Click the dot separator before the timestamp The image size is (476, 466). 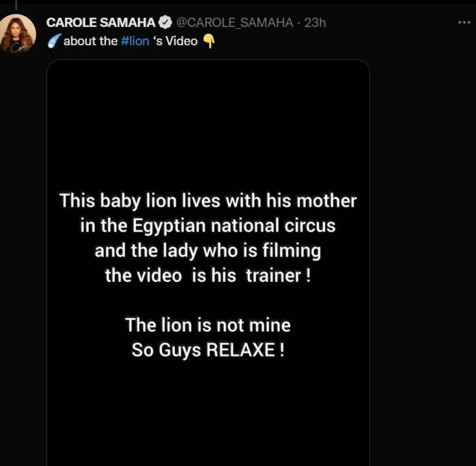click(299, 23)
